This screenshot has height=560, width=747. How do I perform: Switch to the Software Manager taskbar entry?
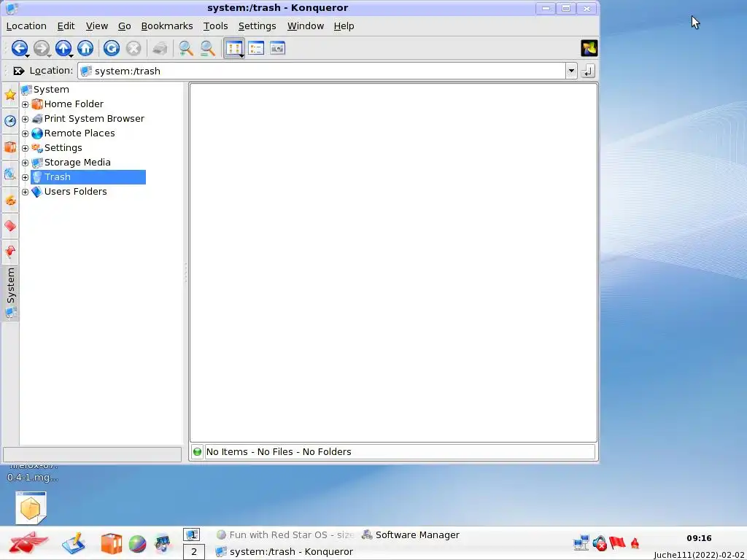coord(411,535)
